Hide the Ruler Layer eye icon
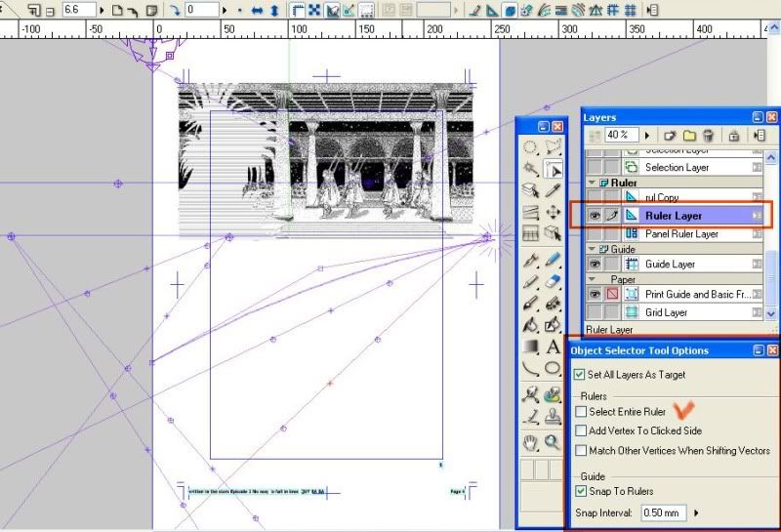 click(595, 216)
